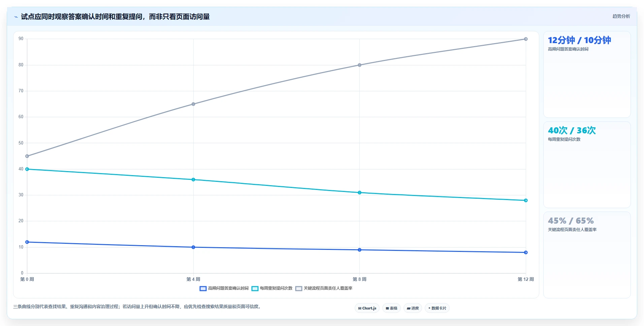Click the small icon before the slide title
This screenshot has width=644, height=326.
click(x=16, y=17)
